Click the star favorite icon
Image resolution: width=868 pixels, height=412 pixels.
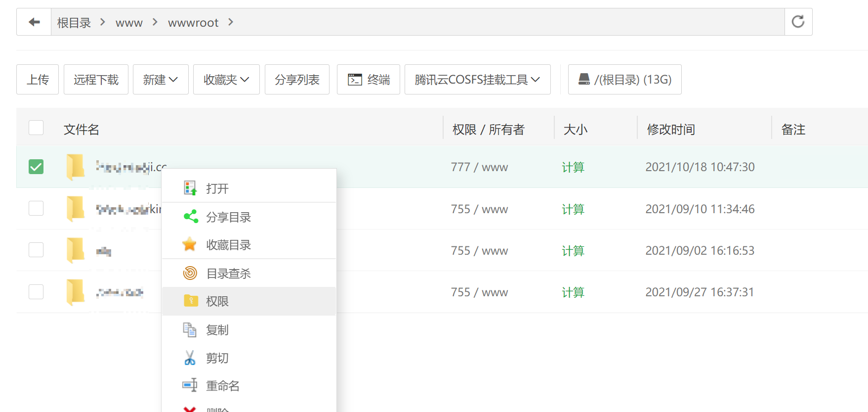point(190,244)
